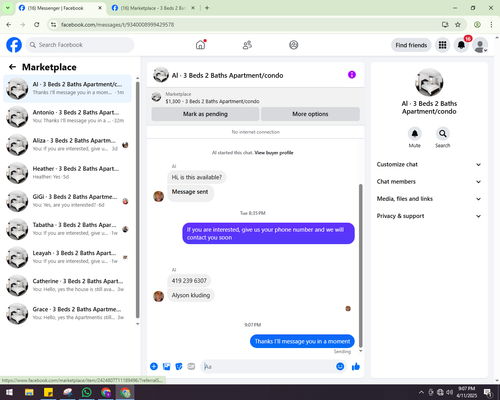The image size is (500, 400).
Task: Open the taskbar clock showing 9:07 PM
Action: pyautogui.click(x=466, y=392)
